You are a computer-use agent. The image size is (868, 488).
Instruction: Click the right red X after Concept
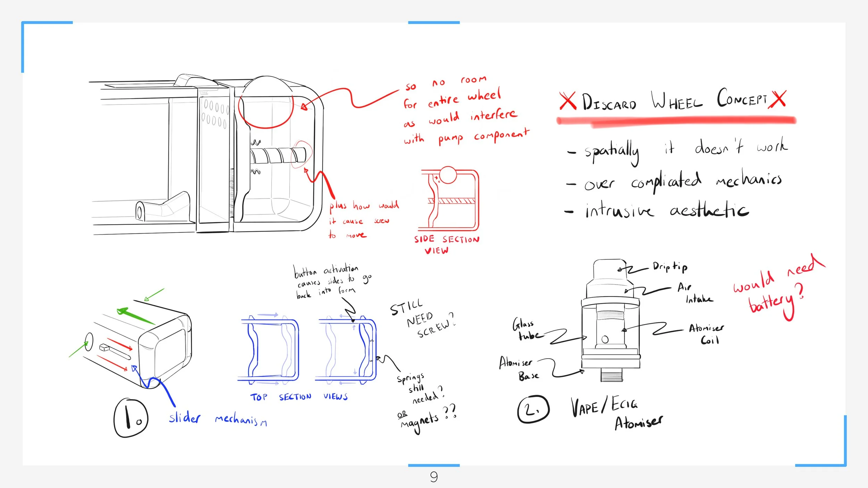pos(778,99)
